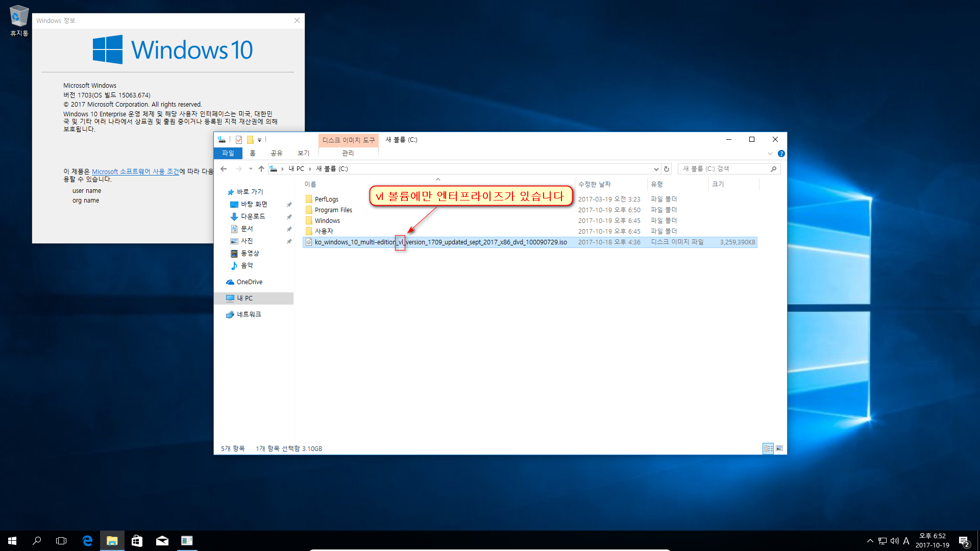Go forward with the forward arrow

[x=238, y=169]
